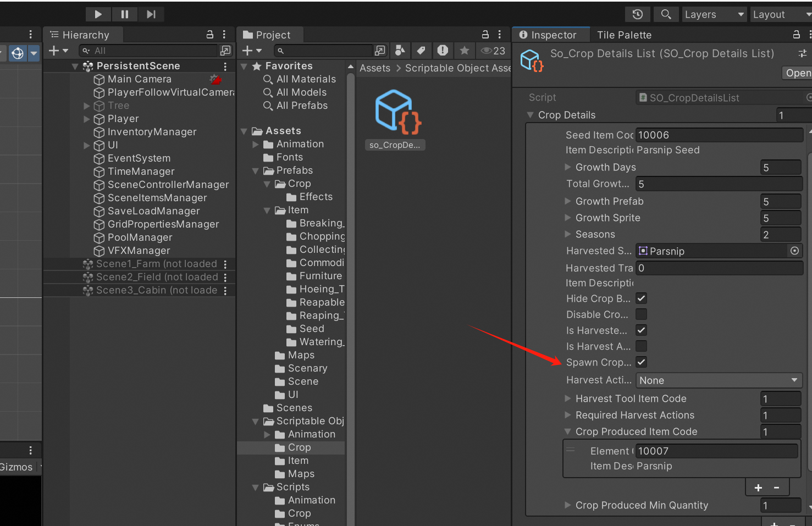Edit the Seed Item Code field 10006
Image resolution: width=812 pixels, height=526 pixels.
719,135
